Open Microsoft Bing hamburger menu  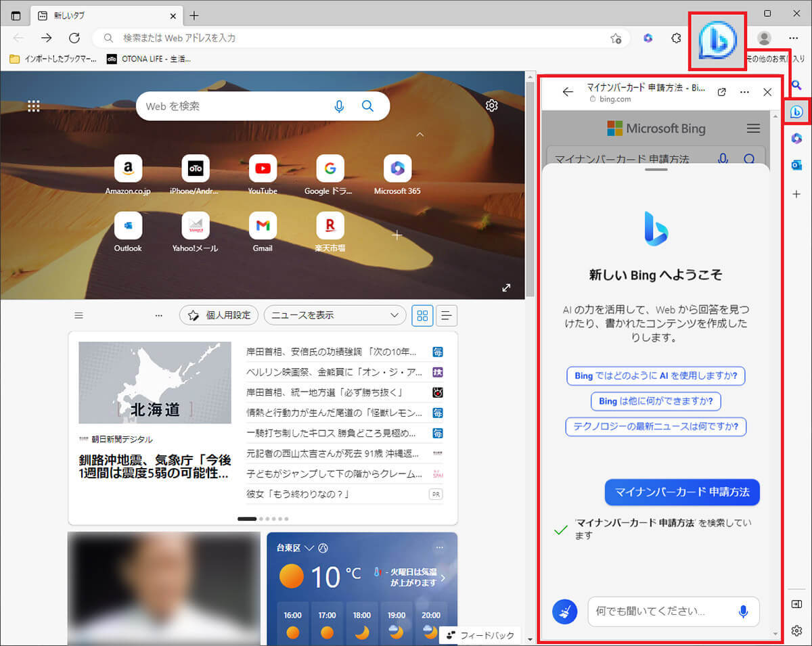[752, 129]
